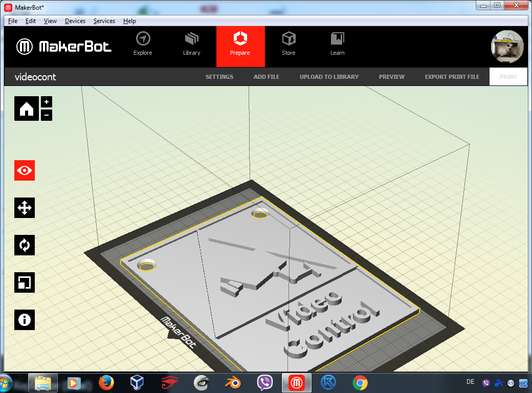The width and height of the screenshot is (532, 393).
Task: Click the home view reset icon
Action: [27, 108]
